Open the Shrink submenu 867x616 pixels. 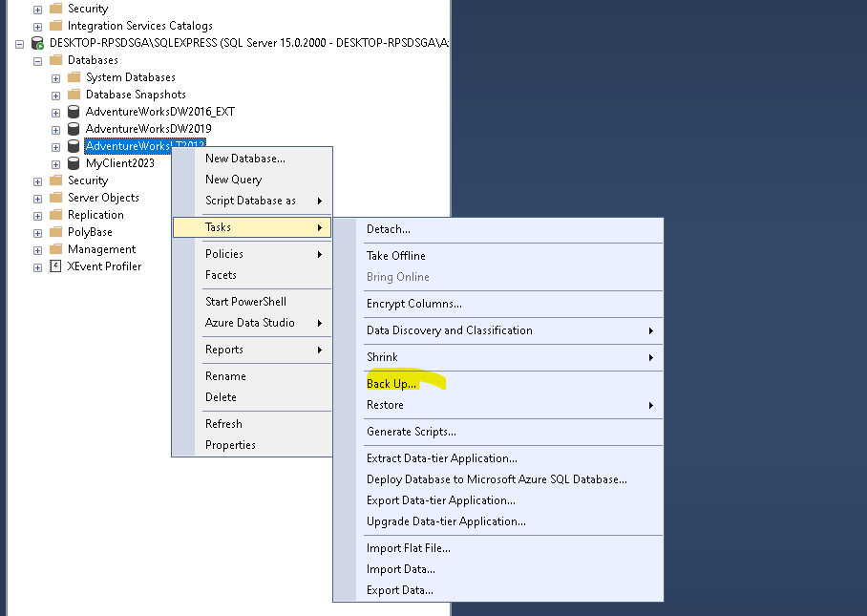pyautogui.click(x=498, y=357)
